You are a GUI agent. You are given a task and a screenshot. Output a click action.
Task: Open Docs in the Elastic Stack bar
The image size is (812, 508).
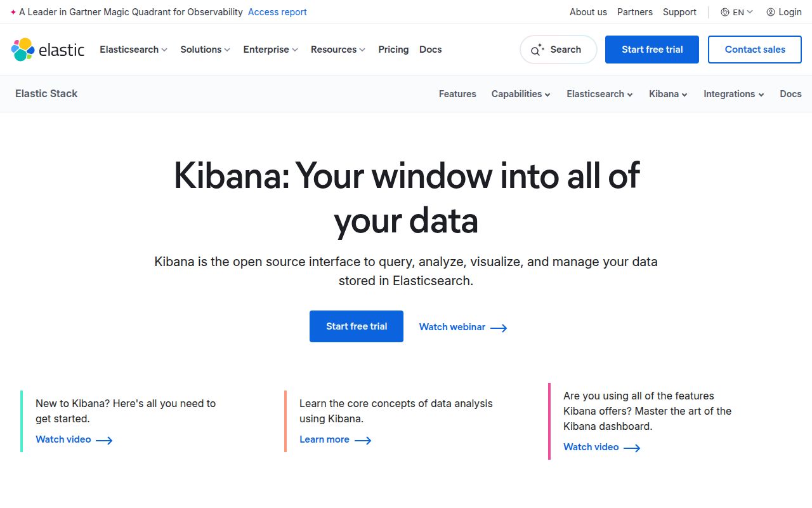790,94
